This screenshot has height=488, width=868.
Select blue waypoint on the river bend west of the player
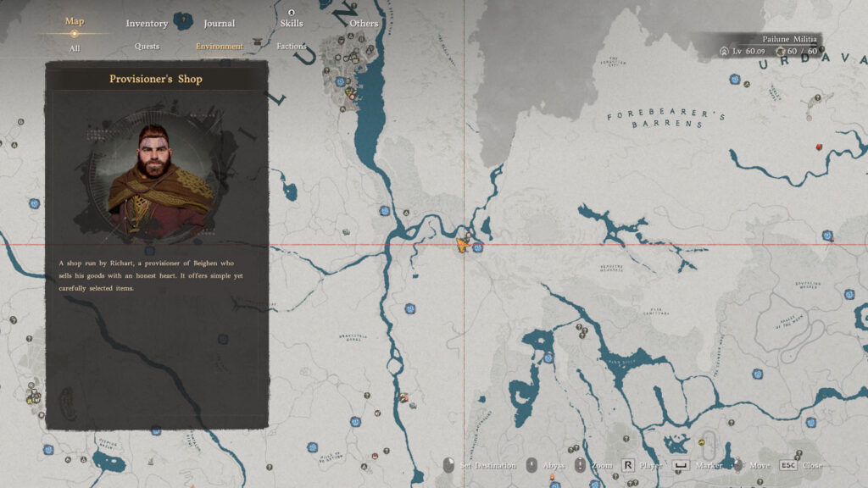coord(385,211)
